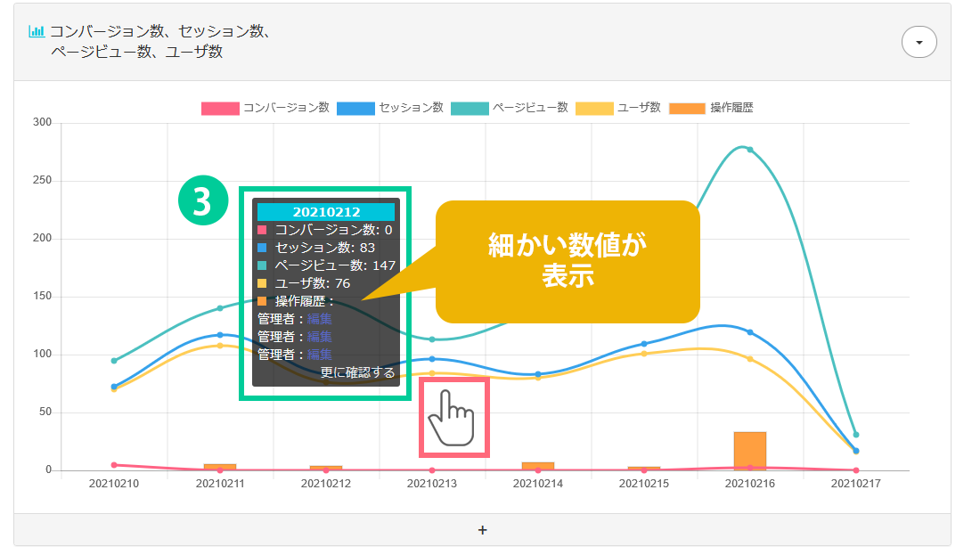Viewport: 980px width, 547px height.
Task: Click the yellow ユーザ数 legend swatch
Action: coord(594,108)
